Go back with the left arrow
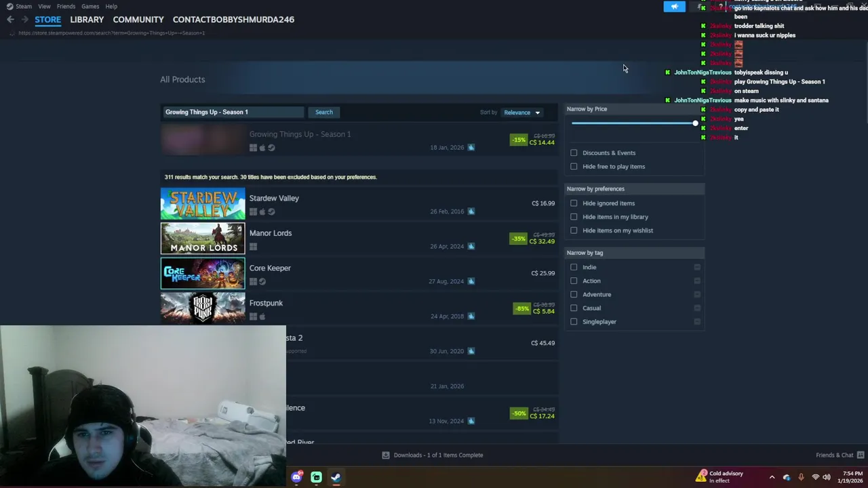 [x=10, y=20]
